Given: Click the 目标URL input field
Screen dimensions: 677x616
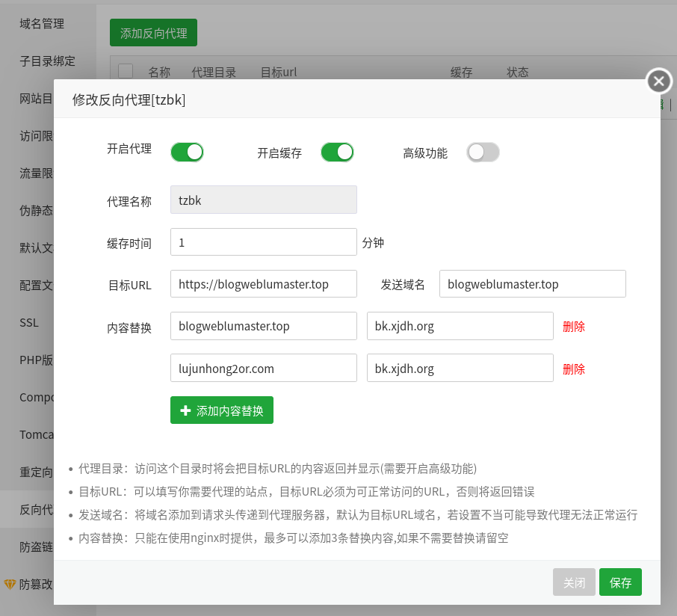Looking at the screenshot, I should [x=263, y=284].
